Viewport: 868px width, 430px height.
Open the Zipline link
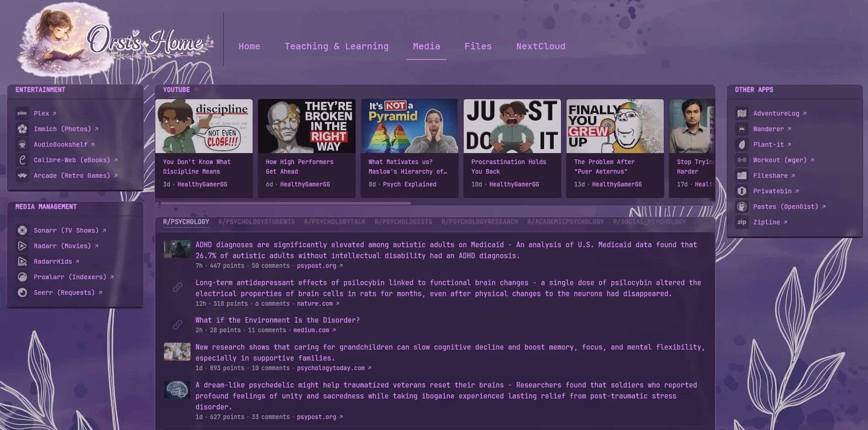pyautogui.click(x=770, y=222)
